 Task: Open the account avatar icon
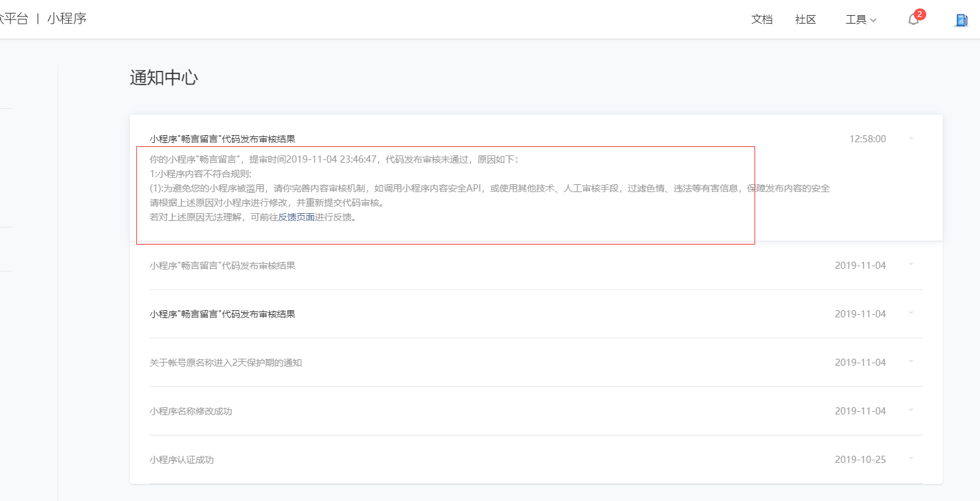coord(961,20)
